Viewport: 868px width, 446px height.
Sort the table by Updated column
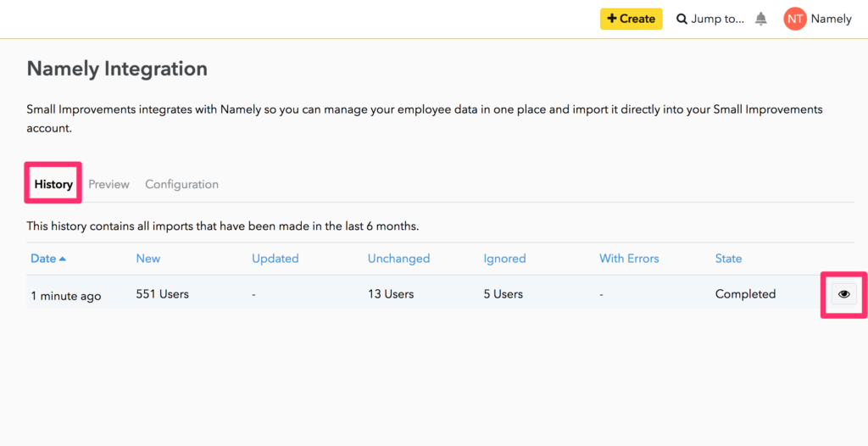coord(275,259)
